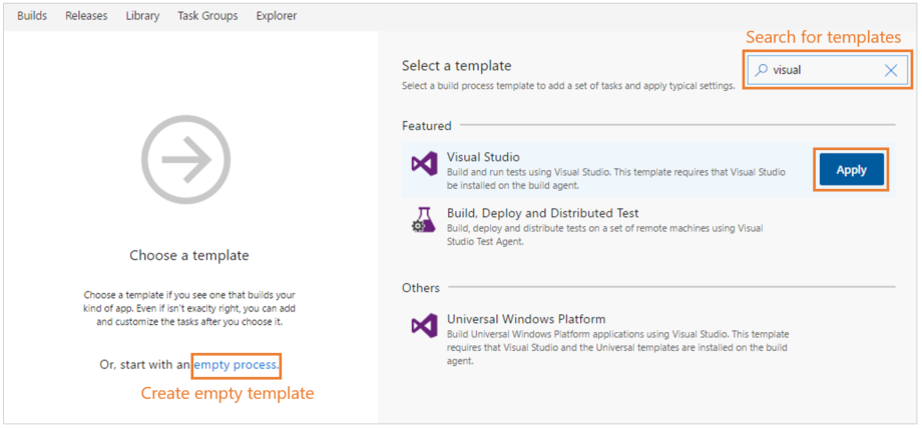922x429 pixels.
Task: Click the large circled arrow icon
Action: (186, 159)
